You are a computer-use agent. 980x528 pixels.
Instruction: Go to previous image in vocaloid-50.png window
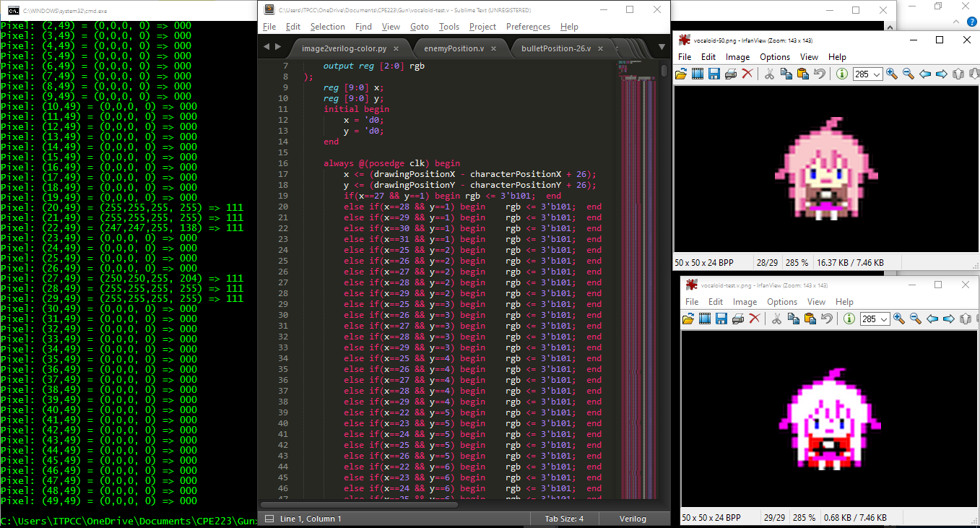point(925,74)
